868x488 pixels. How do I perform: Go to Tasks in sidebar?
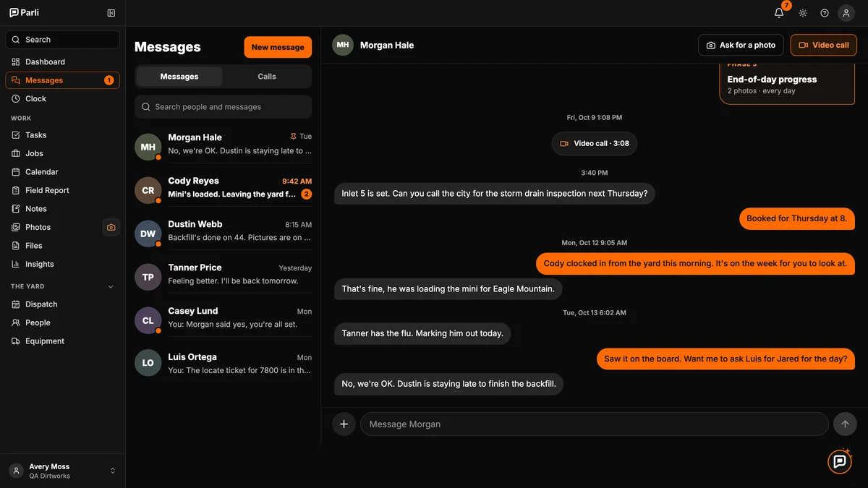[63, 135]
